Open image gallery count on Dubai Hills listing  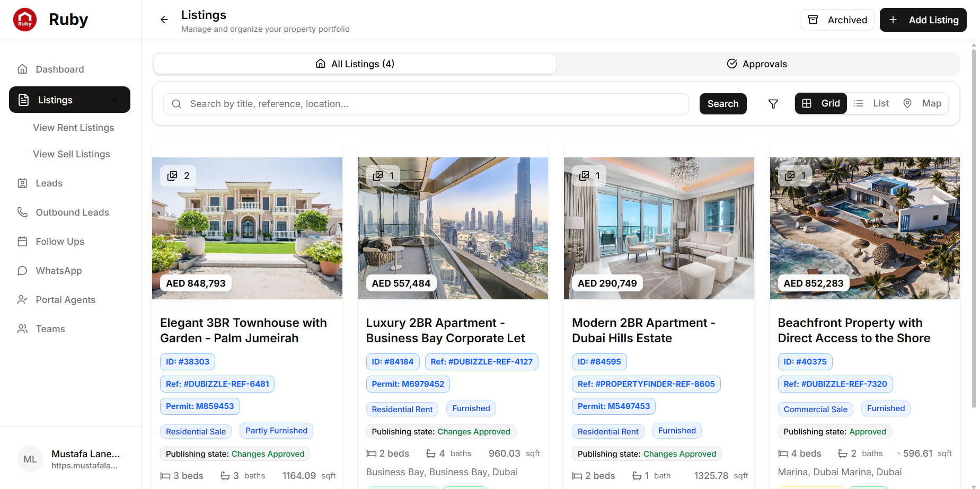coord(589,175)
